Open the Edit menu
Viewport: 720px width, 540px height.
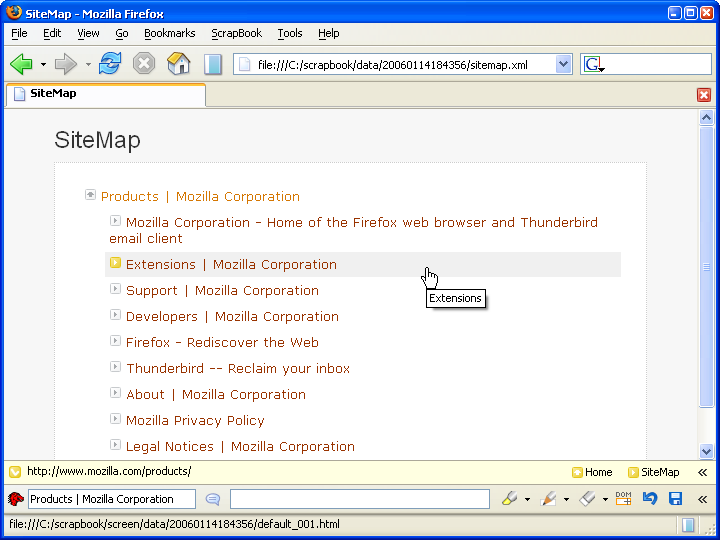point(52,33)
